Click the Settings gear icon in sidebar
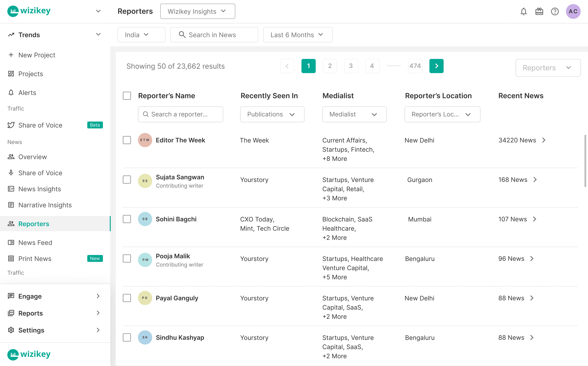 11,330
